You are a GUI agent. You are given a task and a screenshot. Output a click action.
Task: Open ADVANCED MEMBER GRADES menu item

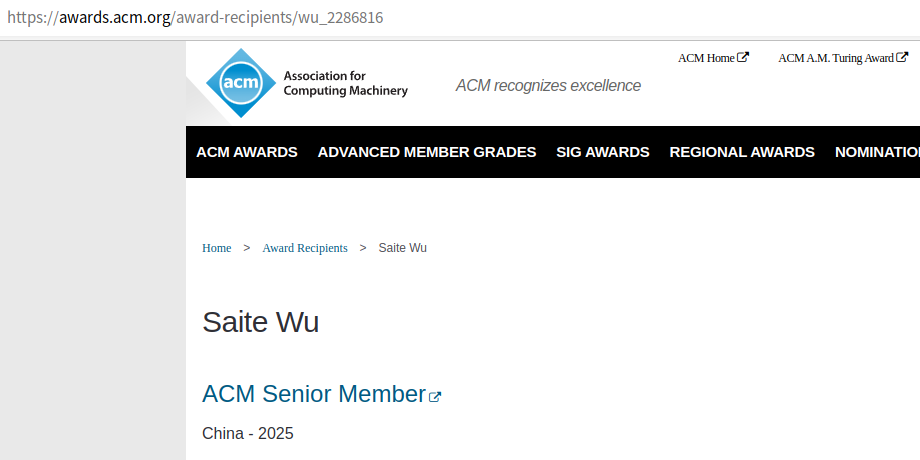427,152
